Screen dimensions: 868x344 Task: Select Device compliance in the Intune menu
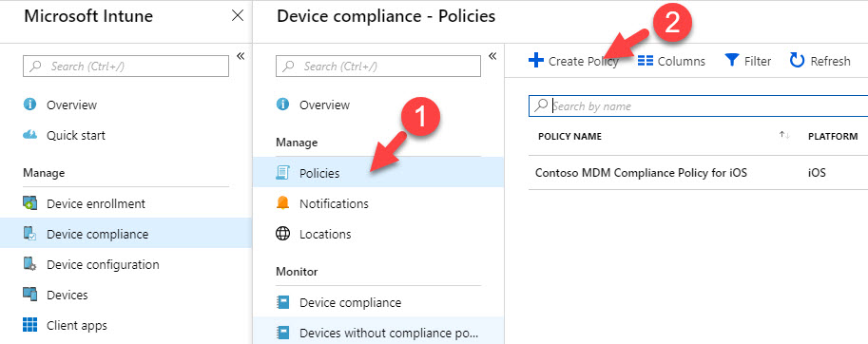coord(126,234)
